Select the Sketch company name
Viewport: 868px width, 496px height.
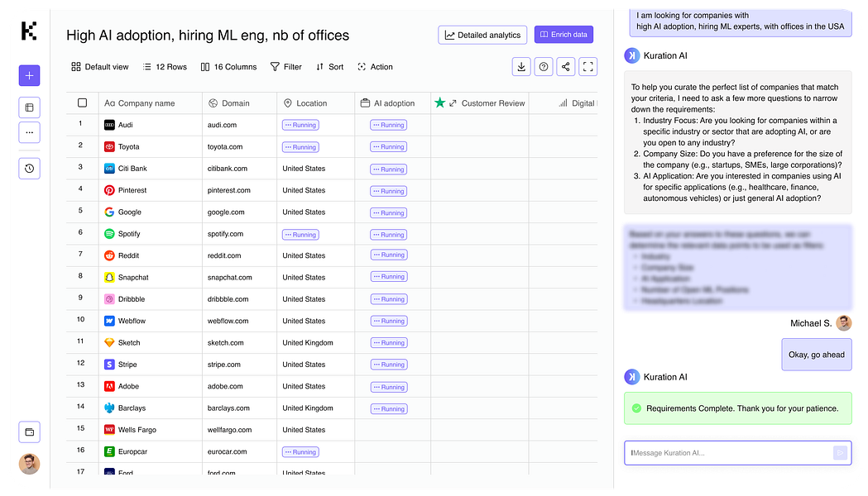[129, 343]
